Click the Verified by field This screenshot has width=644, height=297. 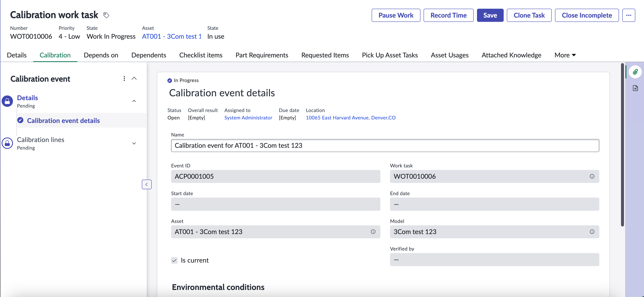click(495, 260)
